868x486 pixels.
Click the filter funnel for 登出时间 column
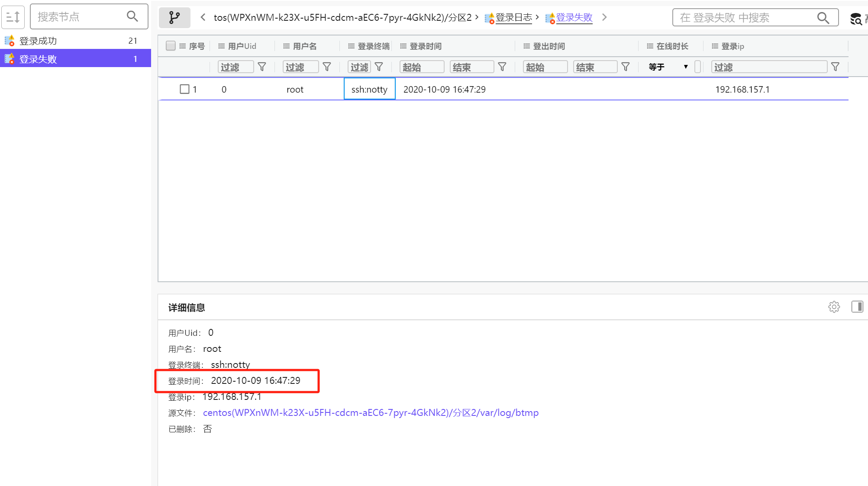pyautogui.click(x=626, y=67)
